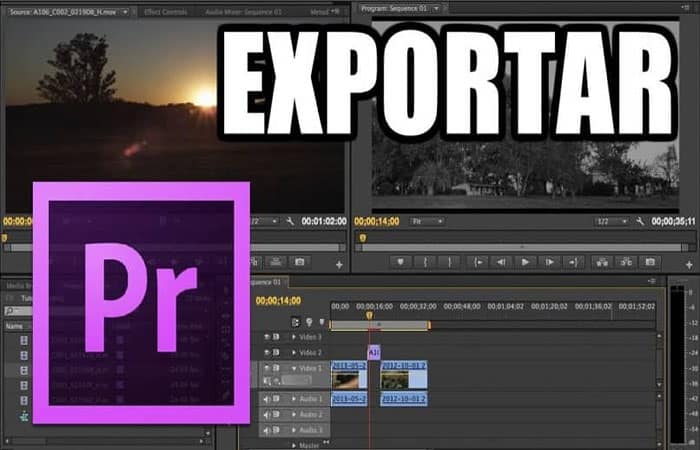Click the Lift button in Program monitor
This screenshot has height=450, width=700.
[602, 262]
